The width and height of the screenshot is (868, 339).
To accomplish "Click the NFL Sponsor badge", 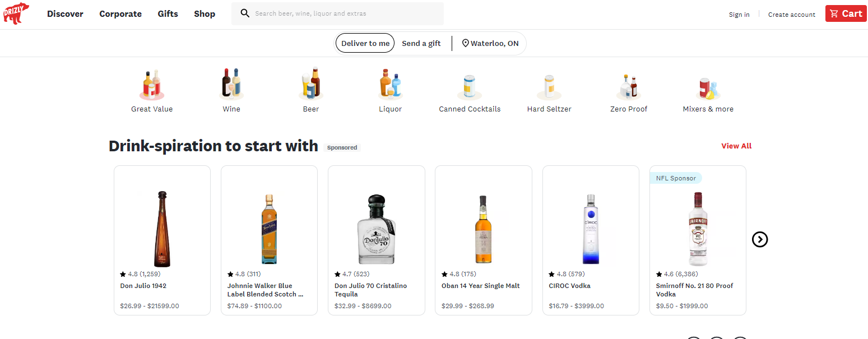I will click(x=676, y=178).
